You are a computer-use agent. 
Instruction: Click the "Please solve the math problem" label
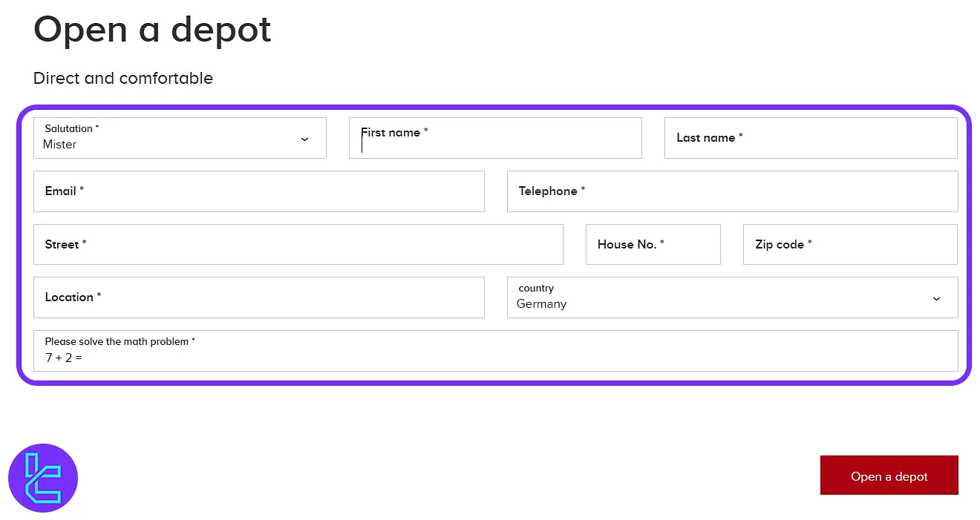(x=120, y=341)
